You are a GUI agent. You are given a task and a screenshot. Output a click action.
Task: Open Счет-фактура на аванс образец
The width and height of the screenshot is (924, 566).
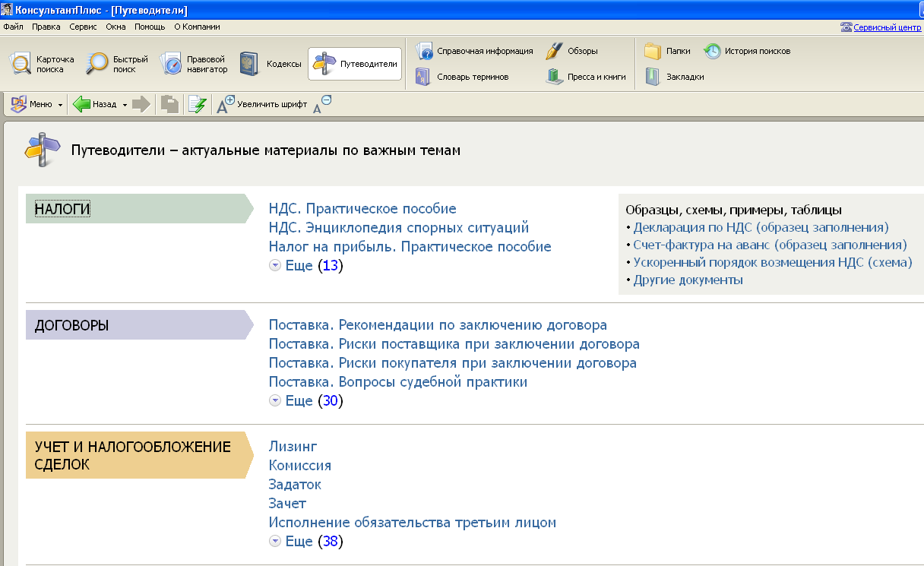click(771, 245)
